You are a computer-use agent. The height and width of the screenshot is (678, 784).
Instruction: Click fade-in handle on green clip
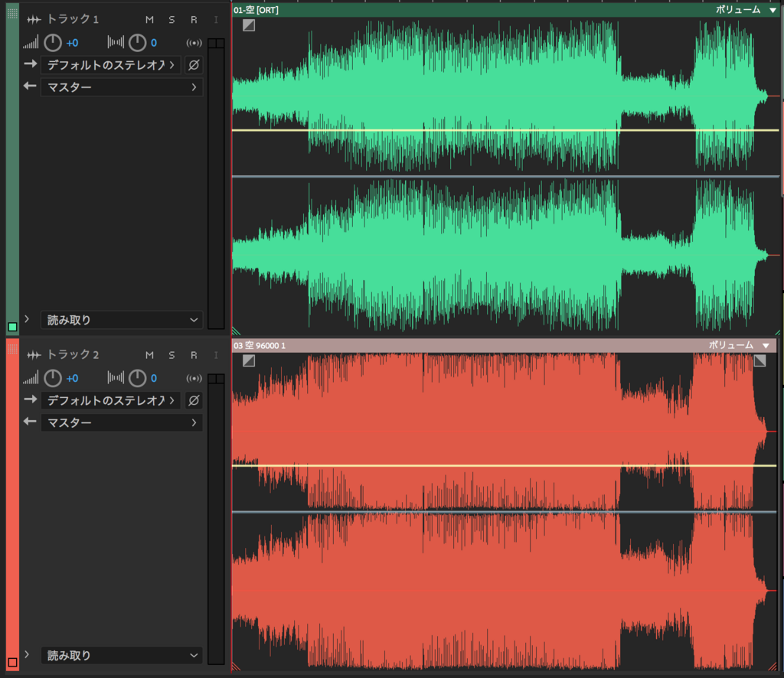(249, 25)
